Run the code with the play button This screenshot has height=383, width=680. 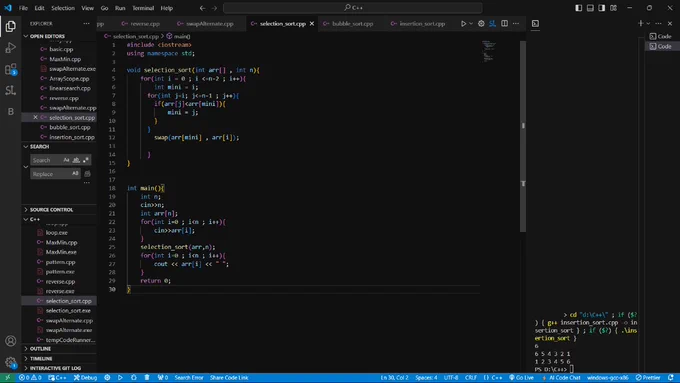click(463, 23)
